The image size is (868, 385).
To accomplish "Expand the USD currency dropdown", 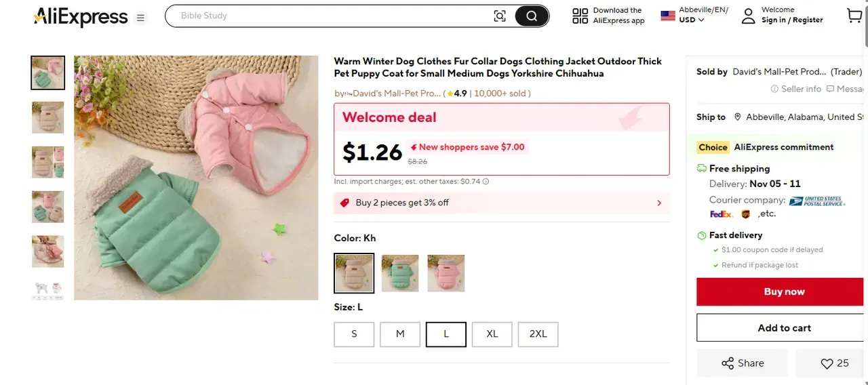I will (692, 20).
